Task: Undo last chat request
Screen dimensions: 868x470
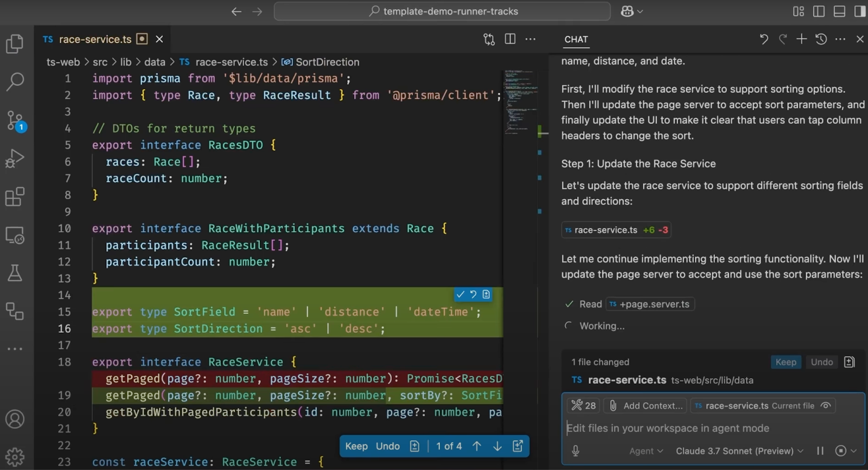Action: point(764,39)
